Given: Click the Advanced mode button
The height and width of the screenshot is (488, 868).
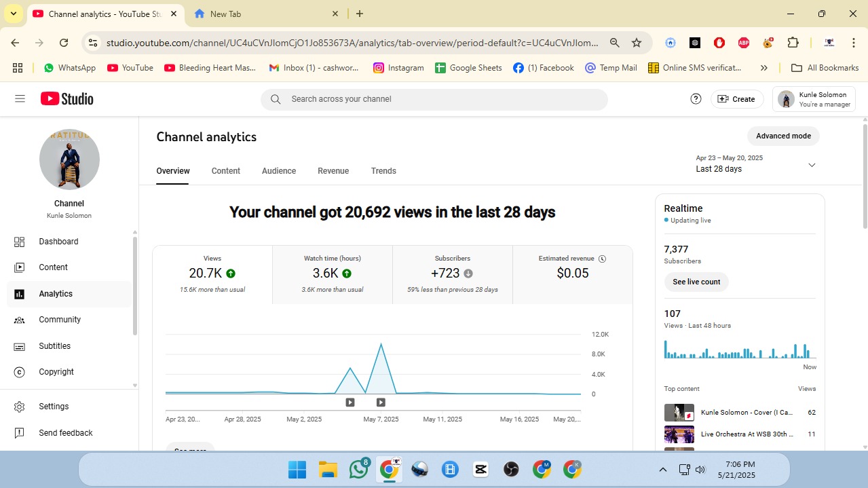Looking at the screenshot, I should [x=783, y=136].
